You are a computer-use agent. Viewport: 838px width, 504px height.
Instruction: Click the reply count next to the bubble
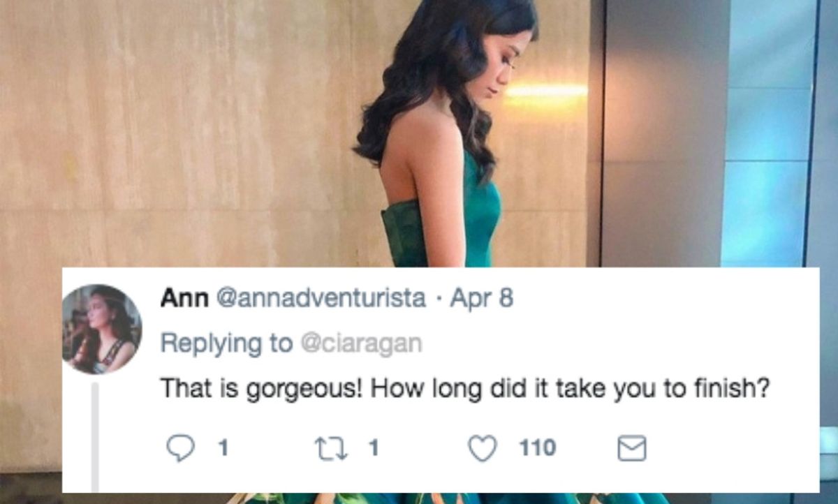[x=223, y=448]
